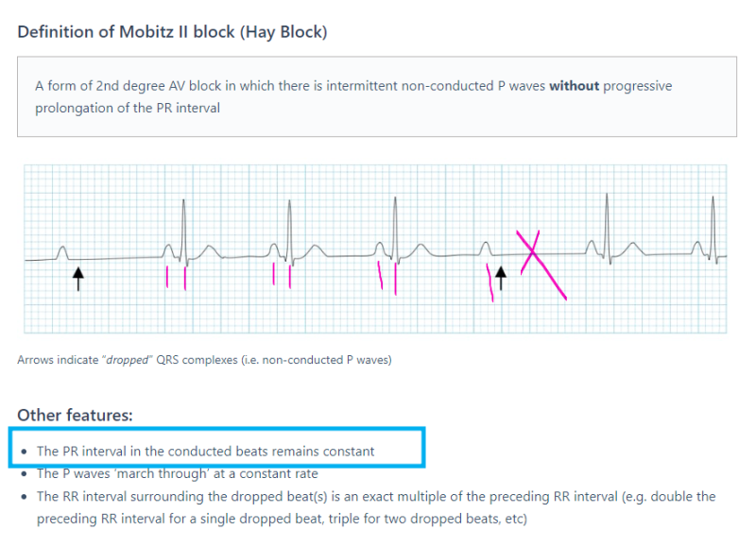Click the third pair of pink vertical marks
This screenshot has width=756, height=547.
(x=387, y=278)
